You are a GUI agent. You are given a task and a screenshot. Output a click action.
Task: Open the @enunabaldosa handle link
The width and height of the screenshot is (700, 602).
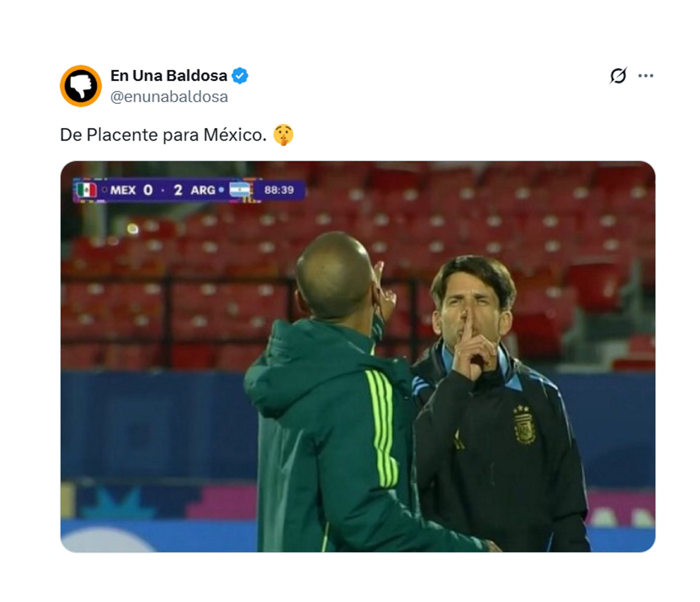click(169, 97)
